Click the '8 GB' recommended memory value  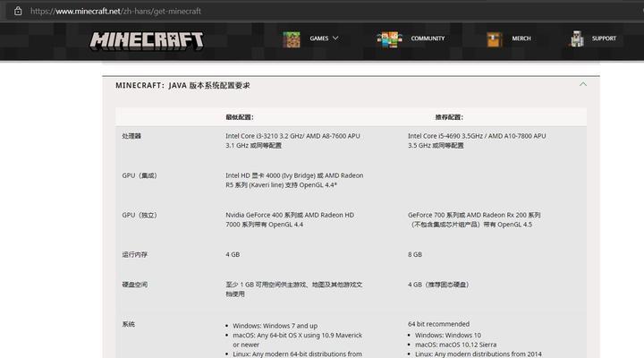[415, 254]
